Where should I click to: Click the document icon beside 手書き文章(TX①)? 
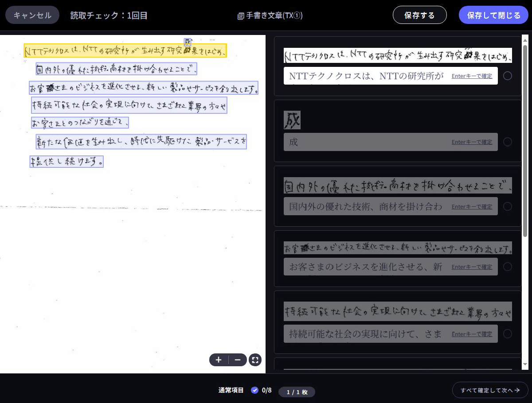(x=241, y=16)
